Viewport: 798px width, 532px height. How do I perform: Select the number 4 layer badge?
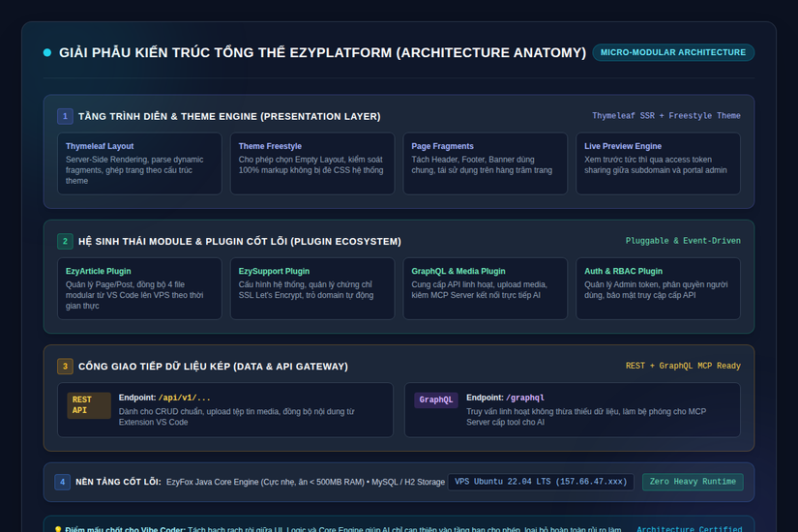pyautogui.click(x=62, y=482)
